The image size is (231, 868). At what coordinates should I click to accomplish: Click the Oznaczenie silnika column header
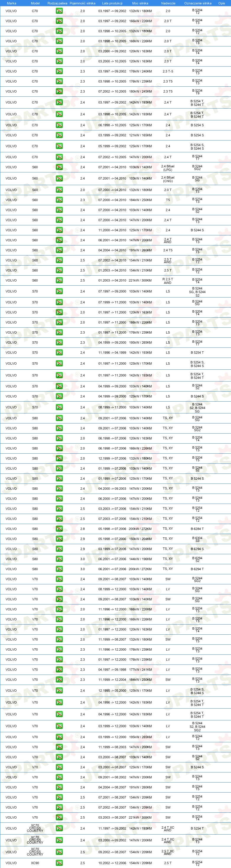point(198,3)
